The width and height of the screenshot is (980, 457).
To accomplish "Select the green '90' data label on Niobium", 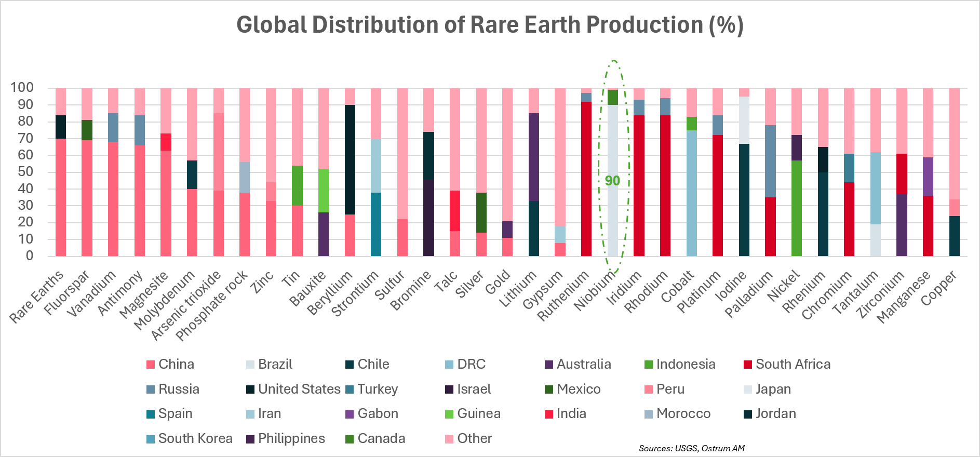I will pos(612,181).
